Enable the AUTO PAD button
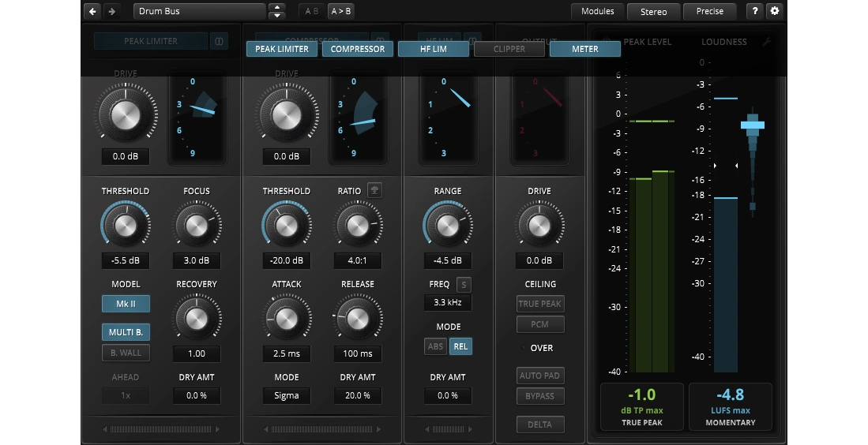This screenshot has width=868, height=445. (x=539, y=376)
